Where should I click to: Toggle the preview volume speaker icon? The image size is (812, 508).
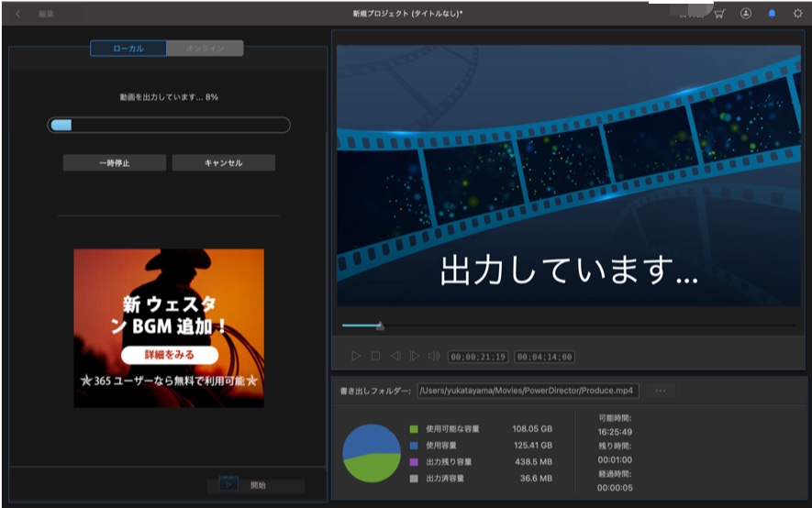tap(434, 356)
